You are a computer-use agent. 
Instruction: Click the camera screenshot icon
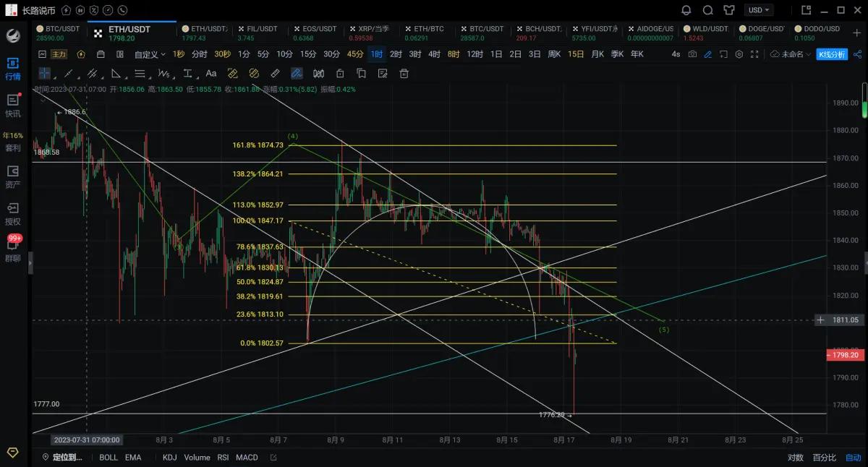(693, 54)
